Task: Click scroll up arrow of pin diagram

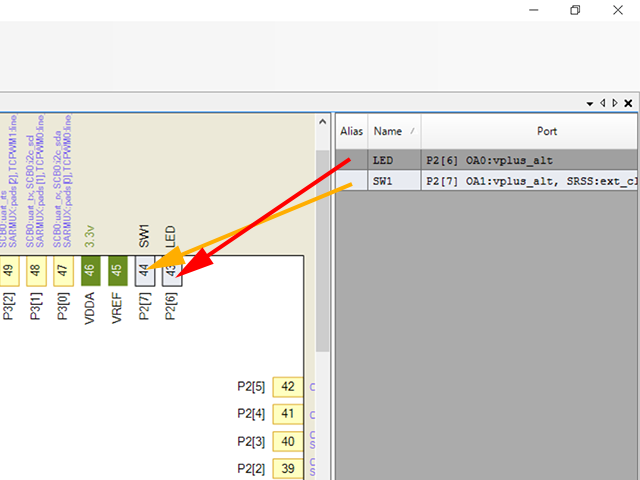Action: pyautogui.click(x=322, y=122)
